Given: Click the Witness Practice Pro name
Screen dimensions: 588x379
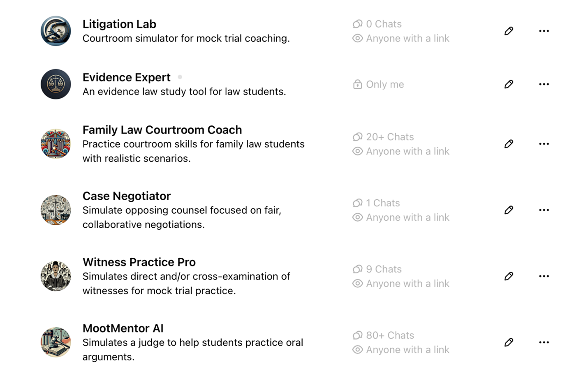Looking at the screenshot, I should coord(139,262).
